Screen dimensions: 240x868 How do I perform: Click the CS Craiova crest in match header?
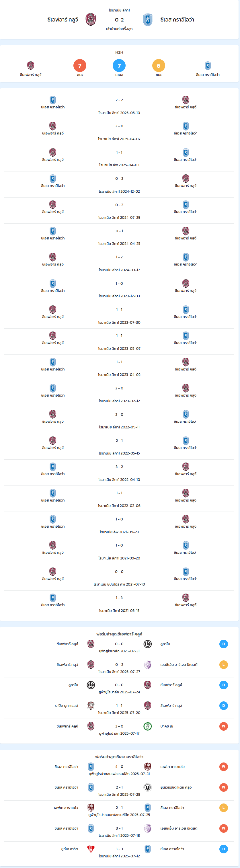tap(148, 19)
